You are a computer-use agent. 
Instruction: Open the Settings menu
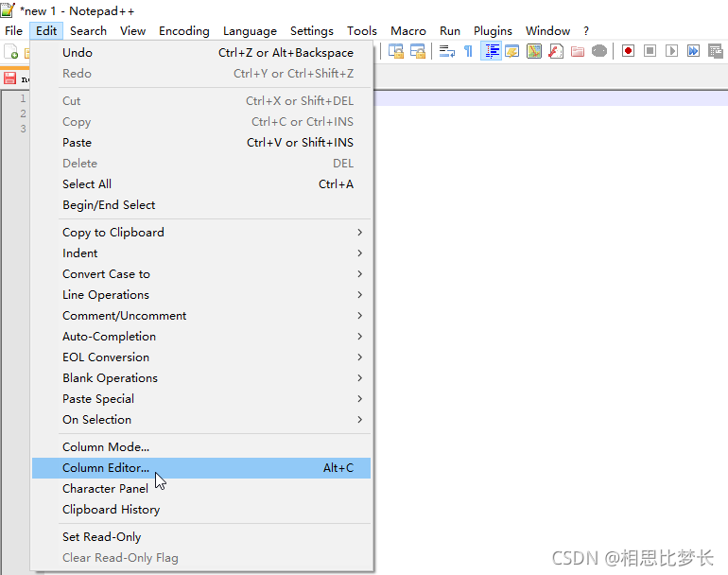click(312, 31)
